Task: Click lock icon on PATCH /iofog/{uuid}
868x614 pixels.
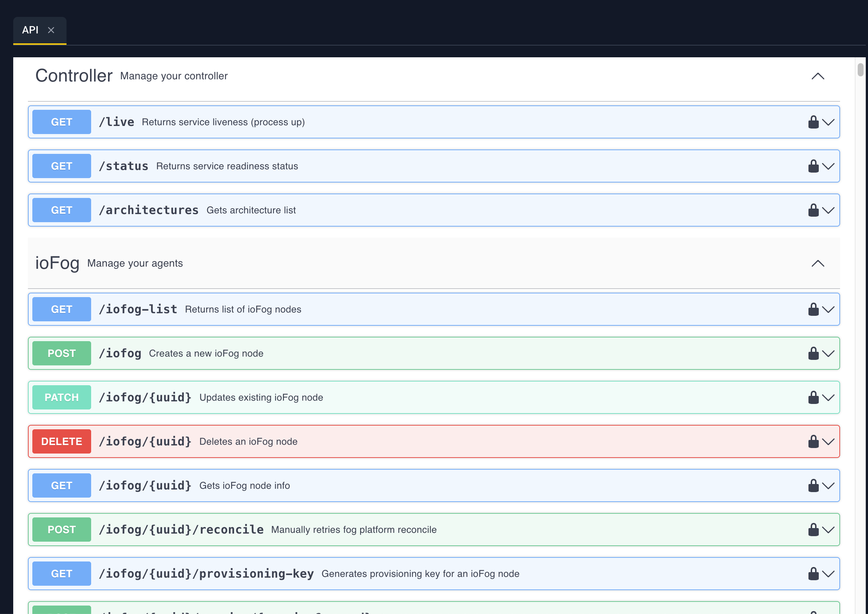Action: click(813, 397)
